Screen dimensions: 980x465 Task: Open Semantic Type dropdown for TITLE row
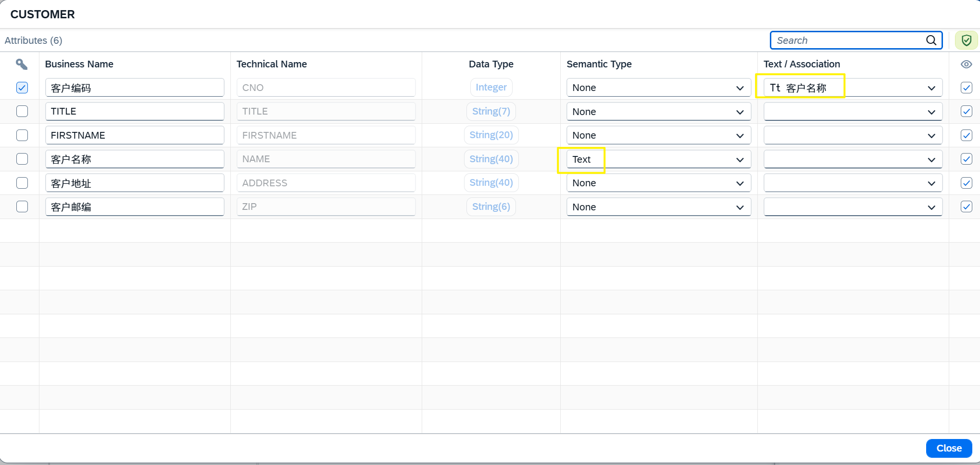click(x=658, y=112)
